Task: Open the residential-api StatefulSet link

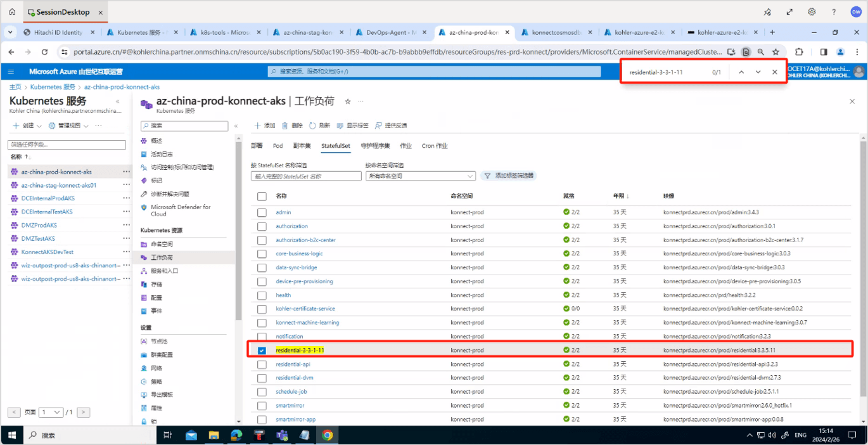Action: (x=293, y=364)
